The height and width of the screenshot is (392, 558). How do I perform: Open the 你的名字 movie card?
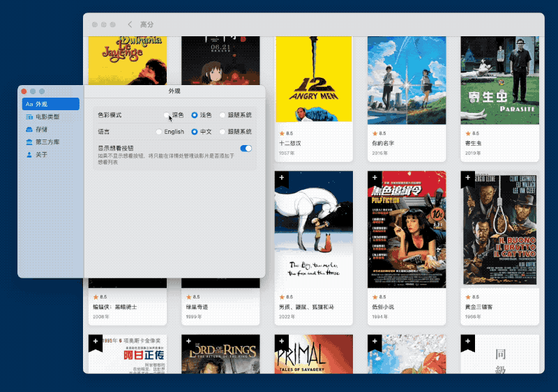click(x=407, y=99)
